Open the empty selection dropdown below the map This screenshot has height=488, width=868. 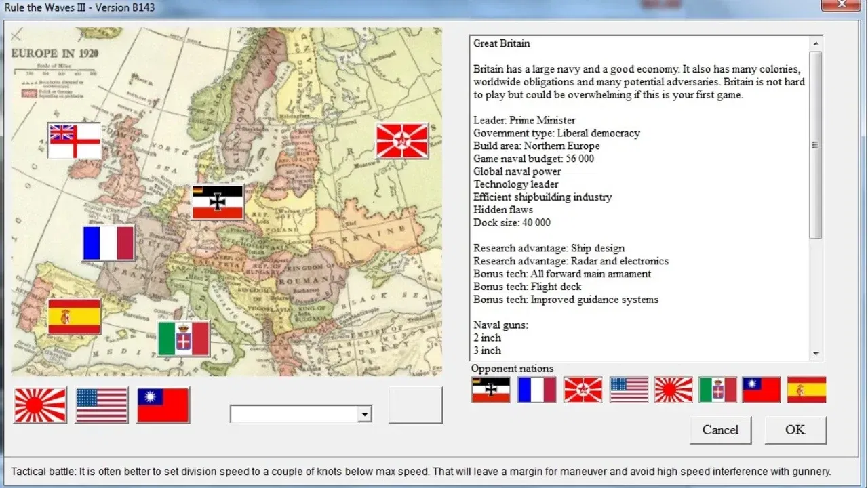coord(365,413)
